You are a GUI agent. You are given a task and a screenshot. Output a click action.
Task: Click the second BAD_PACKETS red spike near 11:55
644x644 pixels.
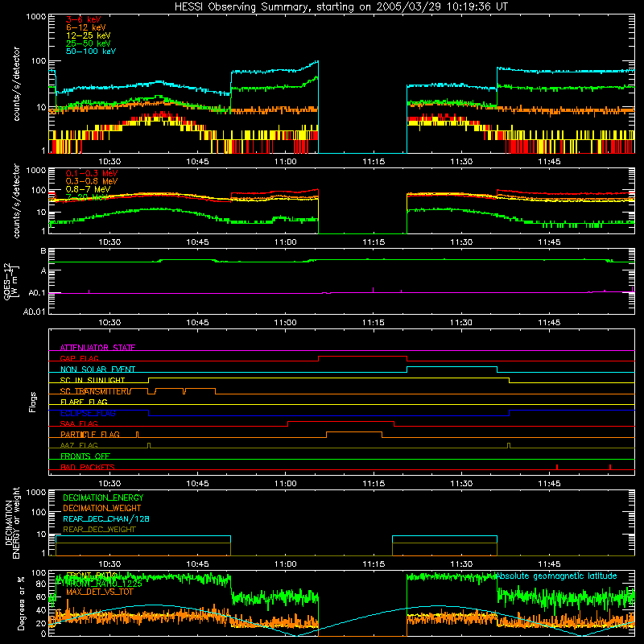(610, 467)
